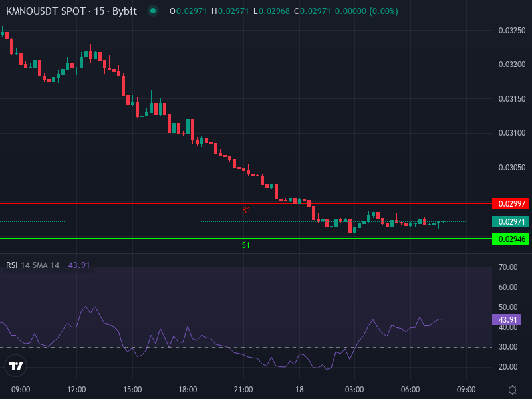Click the green market status dot
The image size is (532, 399).
click(152, 11)
